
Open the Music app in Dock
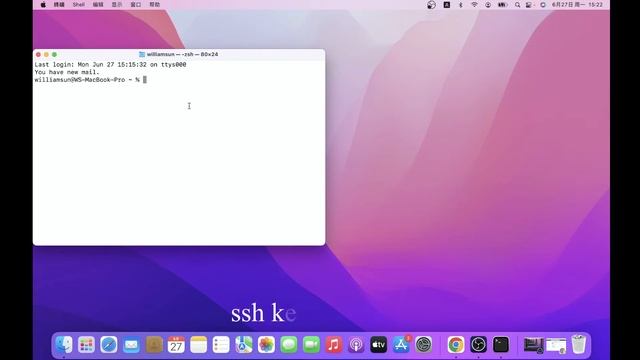tap(333, 345)
